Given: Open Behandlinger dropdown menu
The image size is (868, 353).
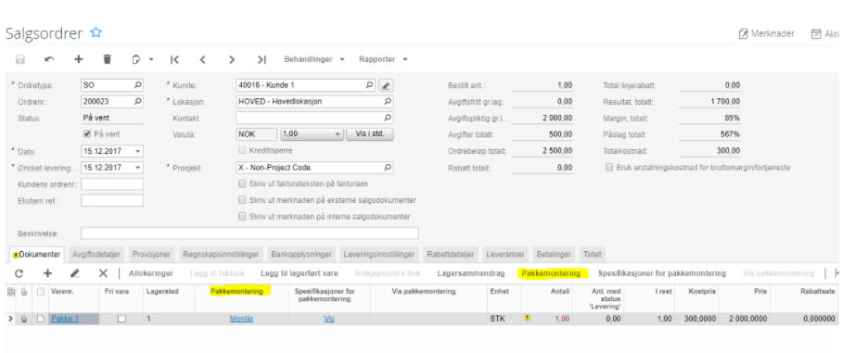Looking at the screenshot, I should pyautogui.click(x=313, y=59).
